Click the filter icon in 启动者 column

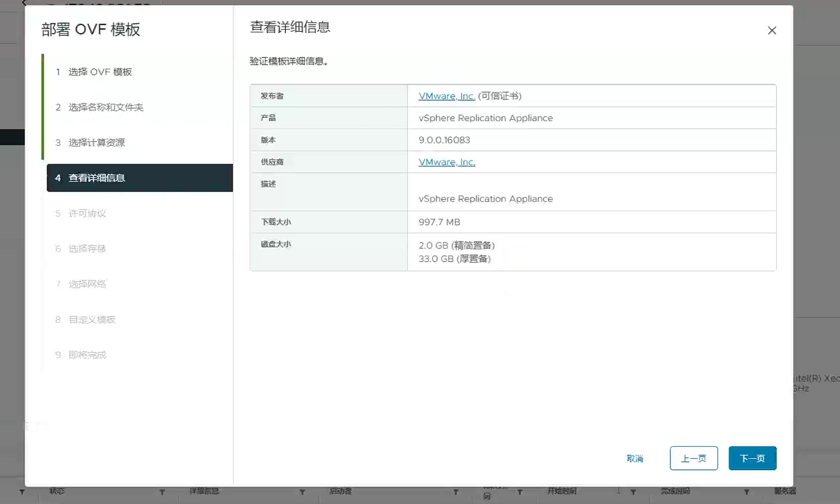[x=455, y=492]
